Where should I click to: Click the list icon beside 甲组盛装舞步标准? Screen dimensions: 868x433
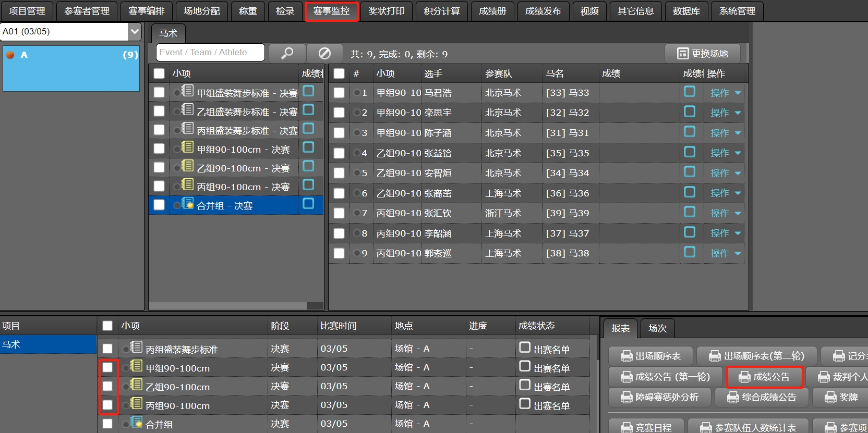point(188,91)
